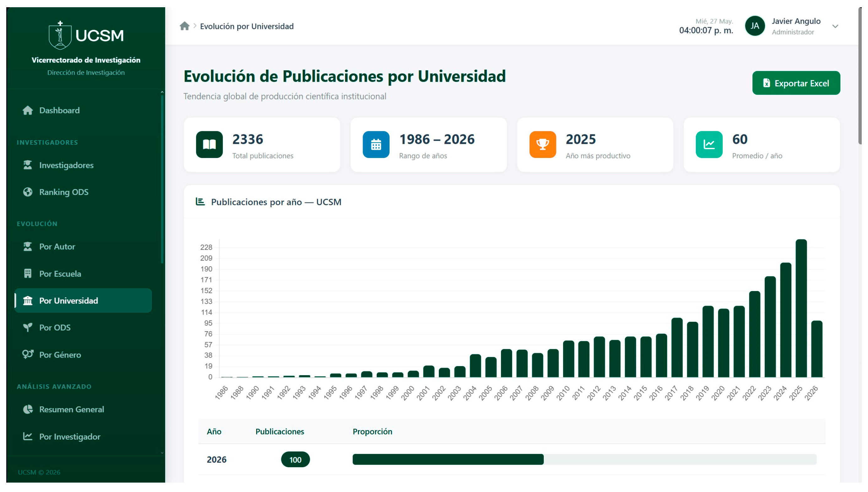This screenshot has height=492, width=868.
Task: Click the Por ODS seedling icon
Action: point(28,327)
